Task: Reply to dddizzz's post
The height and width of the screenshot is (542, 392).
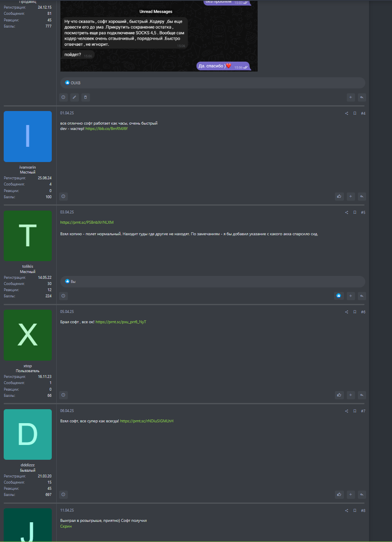Action: click(362, 495)
